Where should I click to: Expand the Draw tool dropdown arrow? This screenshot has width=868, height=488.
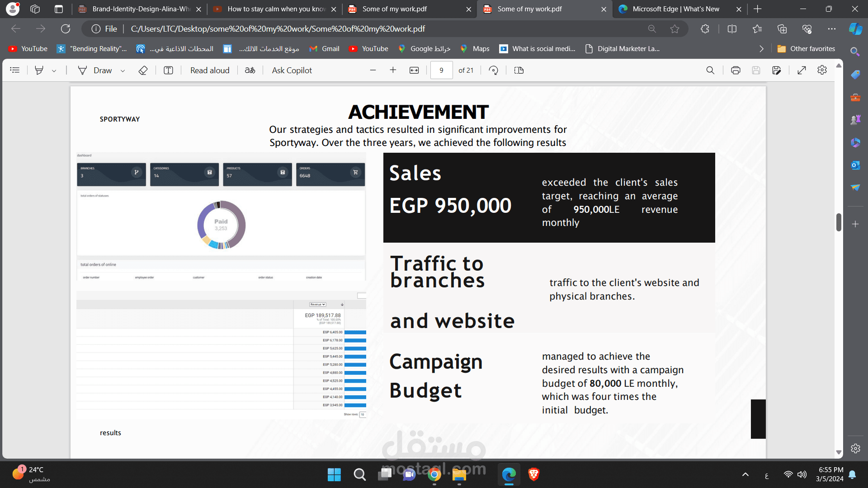(123, 71)
